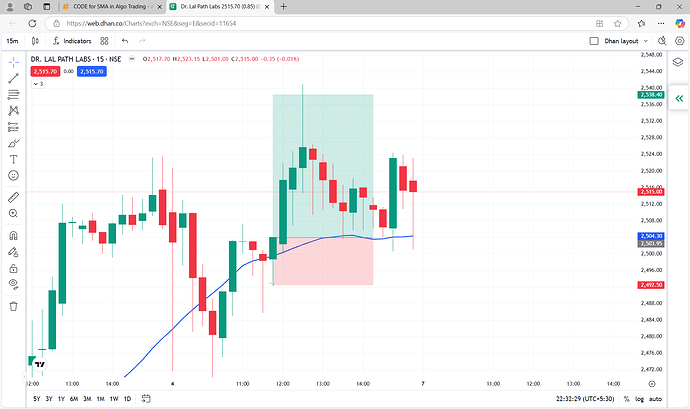Image resolution: width=690 pixels, height=409 pixels.
Task: Toggle log scale mode
Action: (639, 399)
